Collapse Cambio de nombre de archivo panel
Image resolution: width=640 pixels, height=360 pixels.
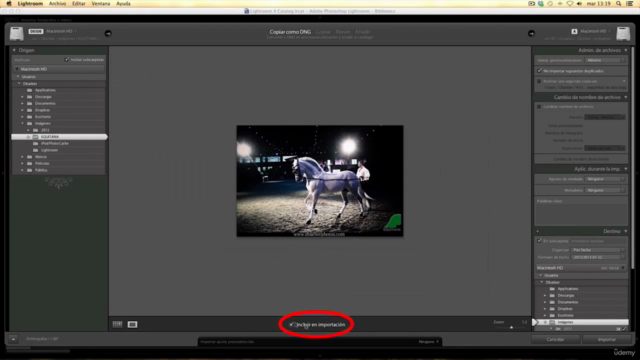click(625, 98)
